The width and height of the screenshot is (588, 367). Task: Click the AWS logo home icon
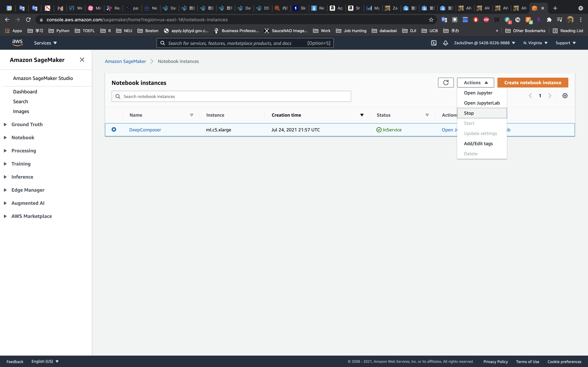tap(17, 43)
